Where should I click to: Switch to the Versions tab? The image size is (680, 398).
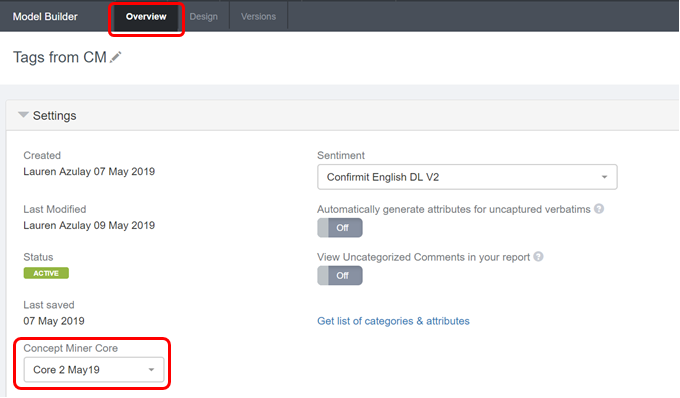click(258, 16)
